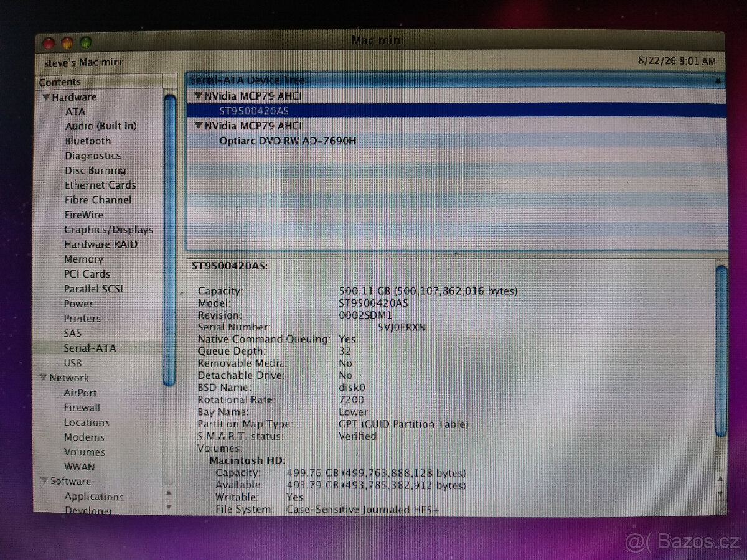The image size is (747, 560).
Task: Select Applications under Software
Action: coord(94,496)
